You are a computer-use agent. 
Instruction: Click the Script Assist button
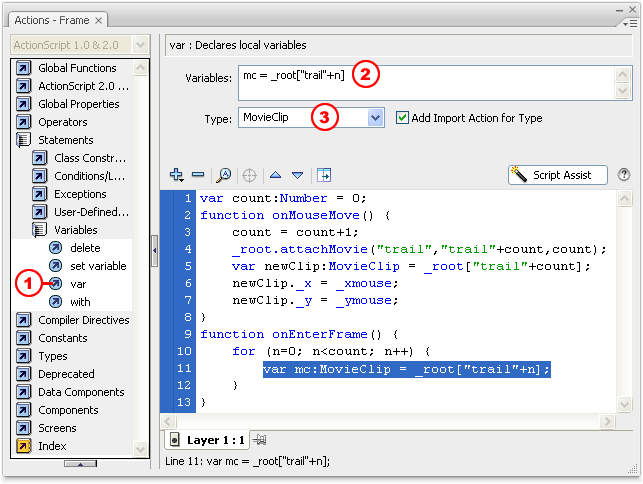[558, 175]
